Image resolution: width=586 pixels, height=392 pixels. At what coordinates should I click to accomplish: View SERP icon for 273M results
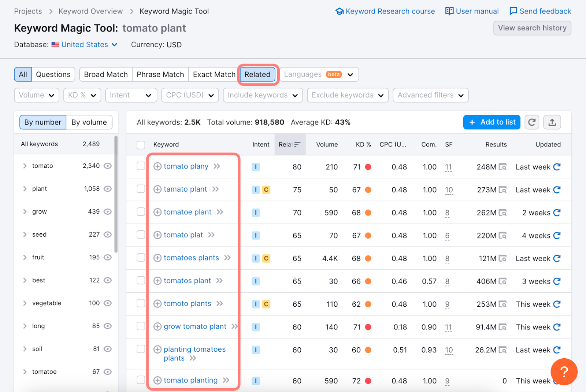point(503,190)
